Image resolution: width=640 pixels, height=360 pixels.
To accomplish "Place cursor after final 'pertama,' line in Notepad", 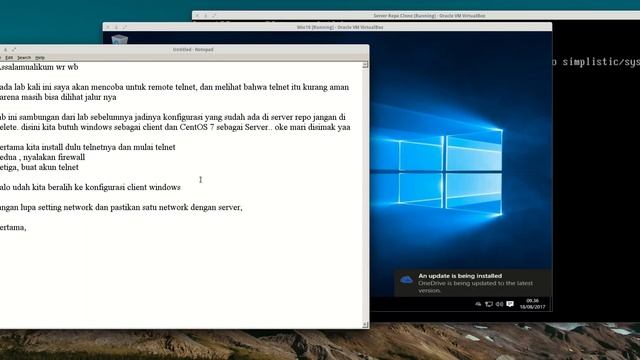I will 27,228.
